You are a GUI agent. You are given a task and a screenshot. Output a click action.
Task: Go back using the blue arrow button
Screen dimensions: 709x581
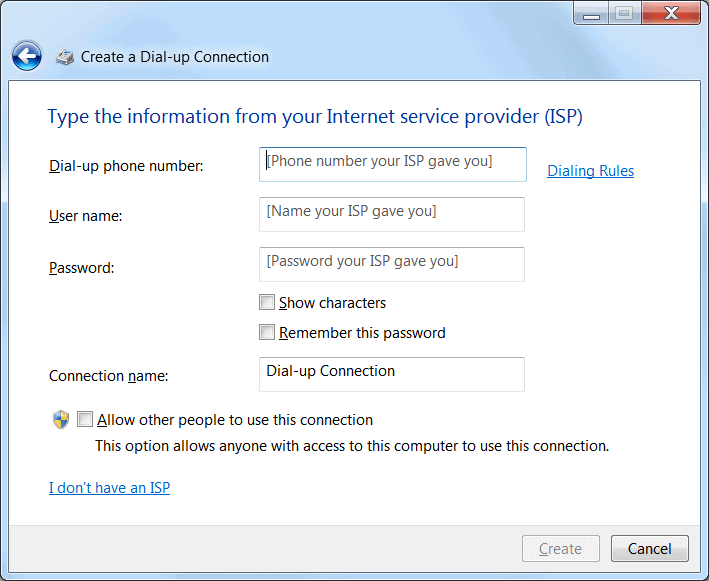[27, 56]
